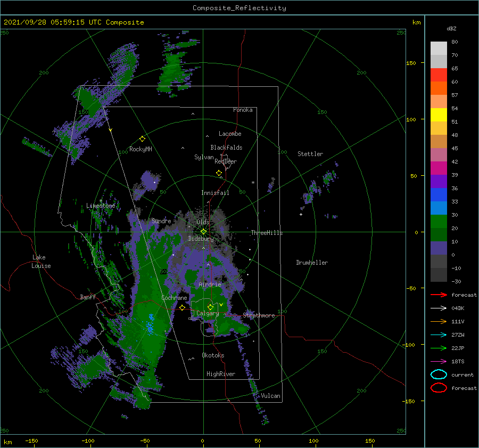479x448 pixels.
Task: Pick the cyan 27ZW arrow legend entry
Action: point(439,335)
